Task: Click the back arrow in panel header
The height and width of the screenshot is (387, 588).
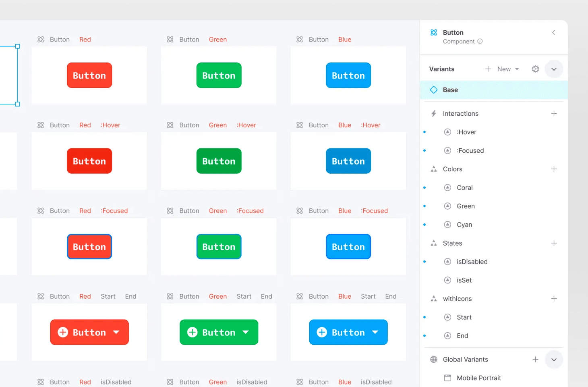Action: (x=554, y=33)
